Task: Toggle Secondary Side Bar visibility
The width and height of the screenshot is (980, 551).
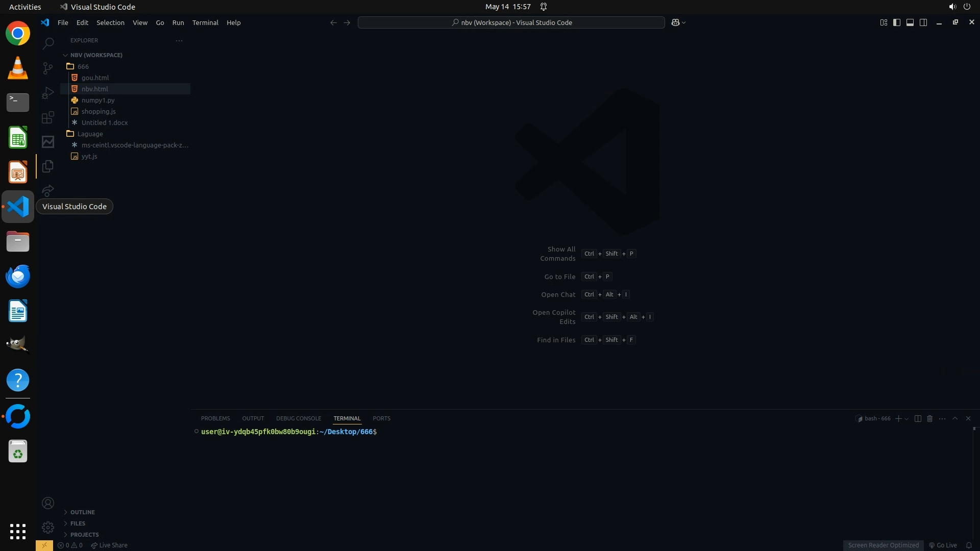Action: (923, 22)
